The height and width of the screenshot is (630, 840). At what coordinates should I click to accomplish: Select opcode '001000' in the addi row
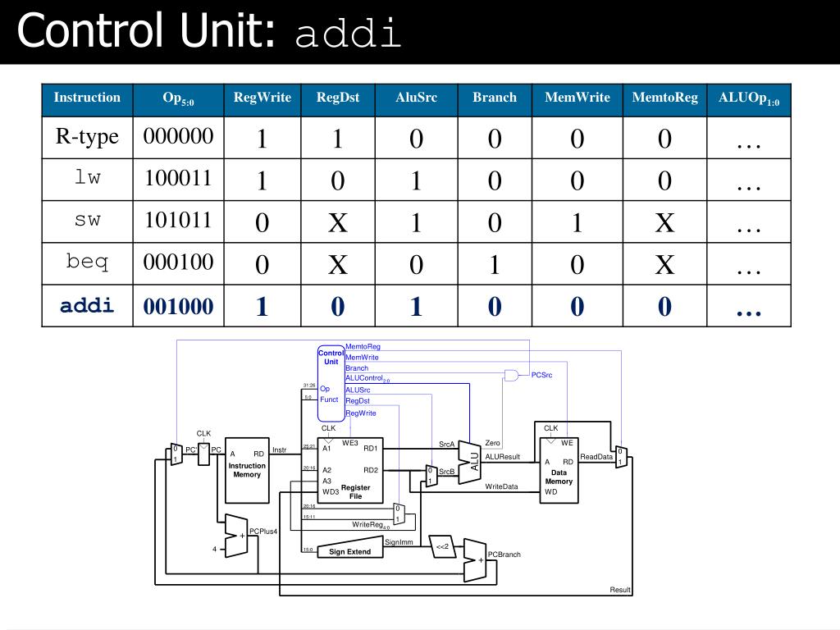coord(178,307)
